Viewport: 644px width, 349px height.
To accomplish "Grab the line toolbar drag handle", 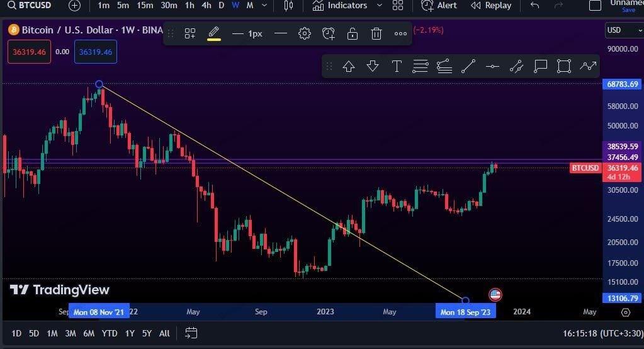I will coord(171,33).
